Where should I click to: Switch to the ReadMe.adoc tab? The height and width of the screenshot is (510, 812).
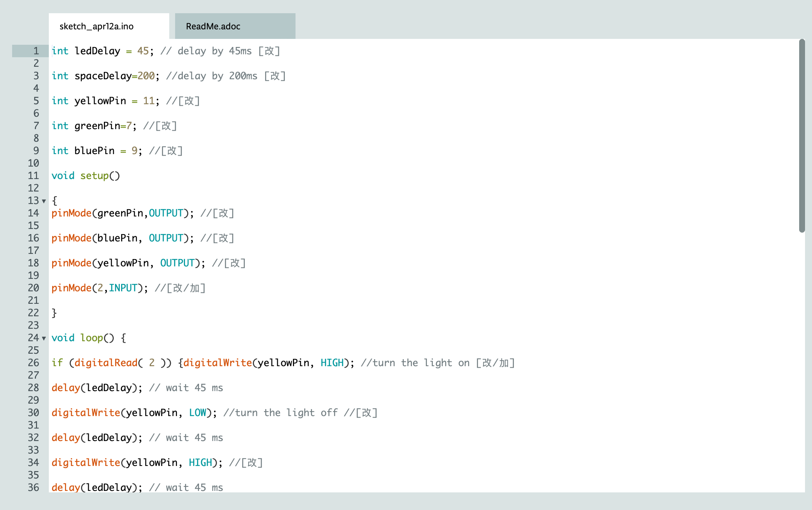coord(213,26)
